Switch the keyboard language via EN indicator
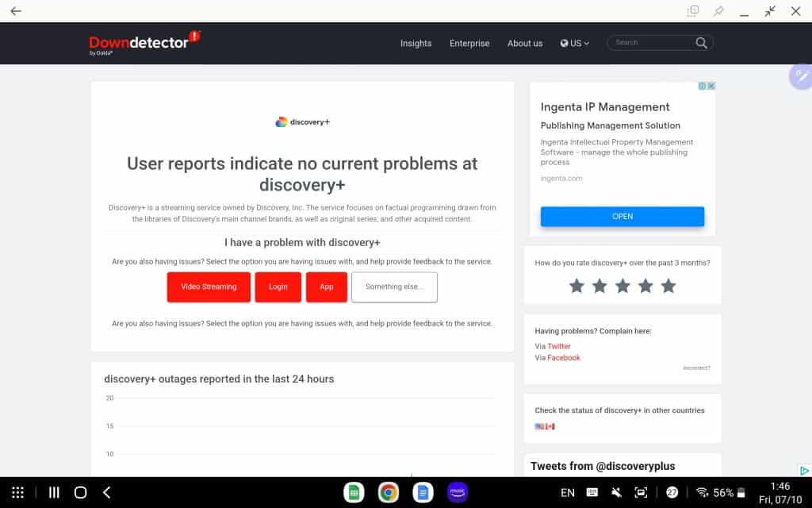This screenshot has height=508, width=812. click(566, 491)
